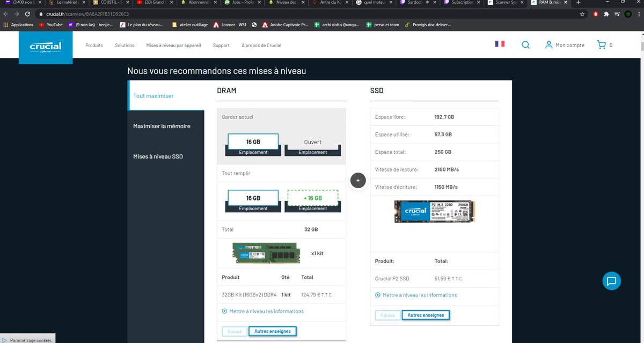Open the Support menu

(x=221, y=46)
